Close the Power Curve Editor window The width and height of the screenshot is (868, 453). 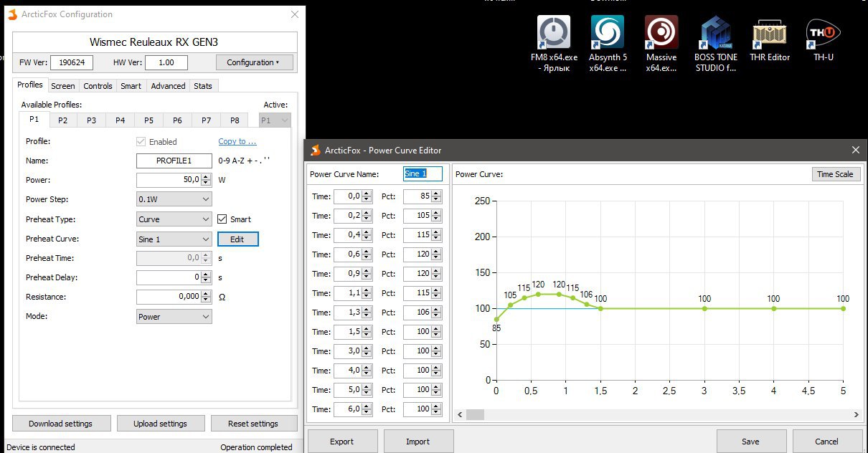coord(855,150)
